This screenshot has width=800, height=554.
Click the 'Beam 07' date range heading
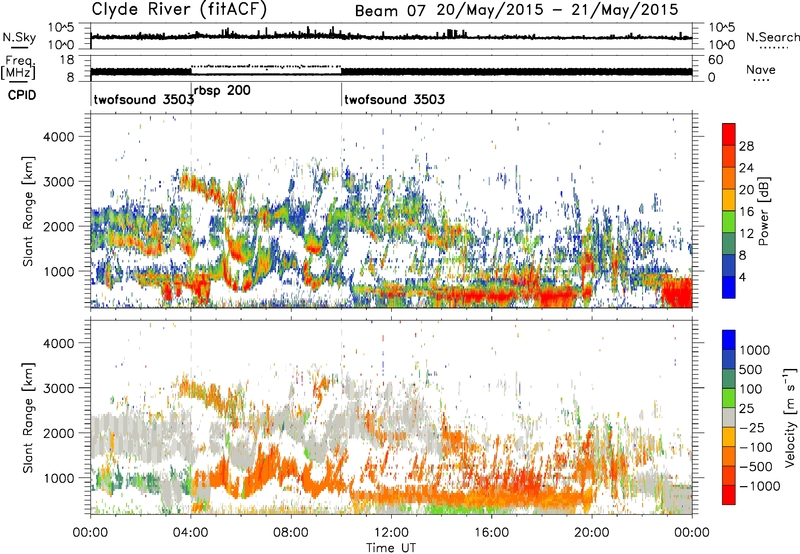516,10
